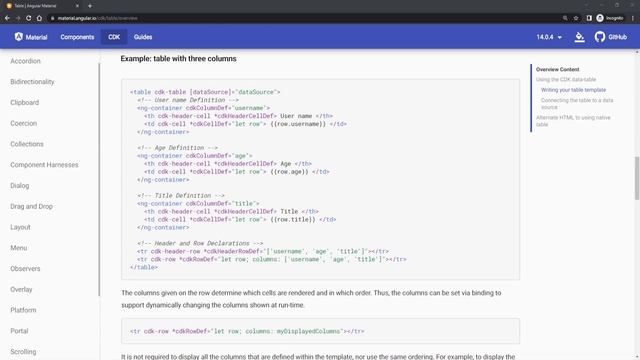Open Collections in the sidebar
Screen dimensions: 640x360
(27, 144)
